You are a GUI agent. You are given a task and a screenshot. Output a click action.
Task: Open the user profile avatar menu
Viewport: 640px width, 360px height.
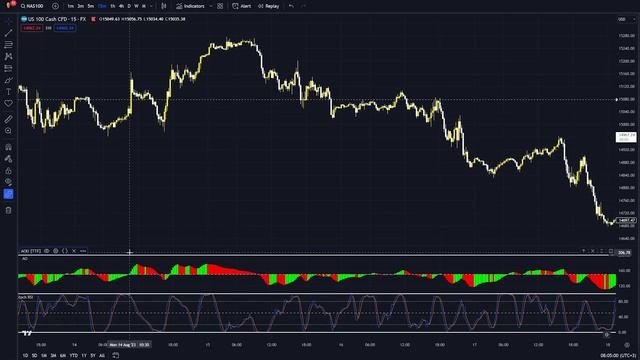(10, 5)
